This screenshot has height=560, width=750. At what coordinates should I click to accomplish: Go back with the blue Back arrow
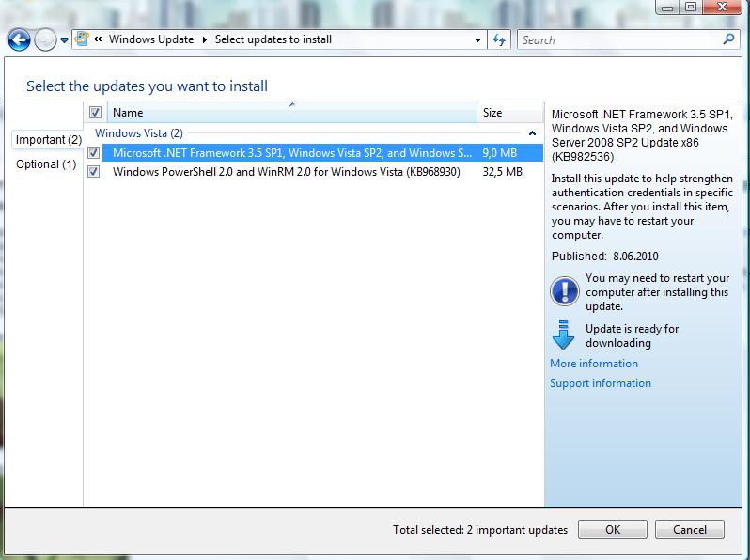[x=19, y=40]
